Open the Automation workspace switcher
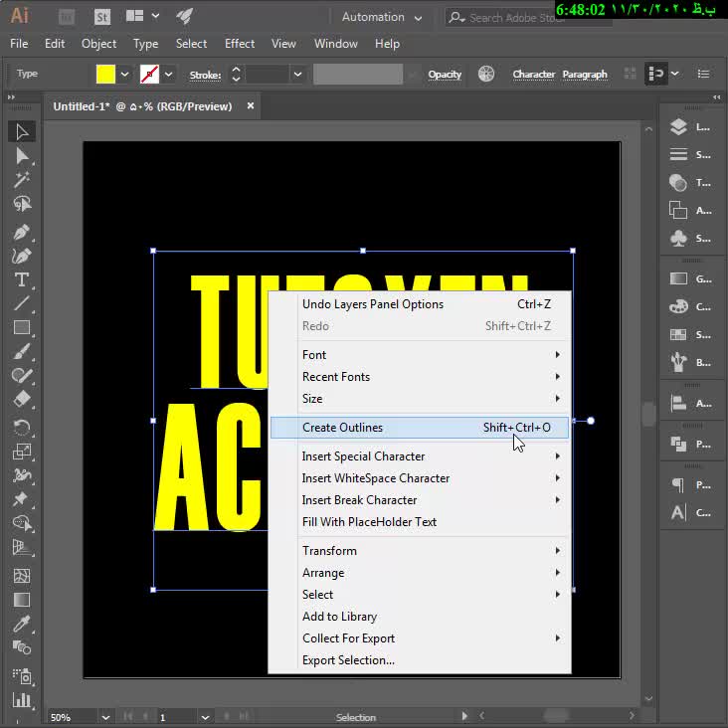The height and width of the screenshot is (728, 728). [x=382, y=17]
